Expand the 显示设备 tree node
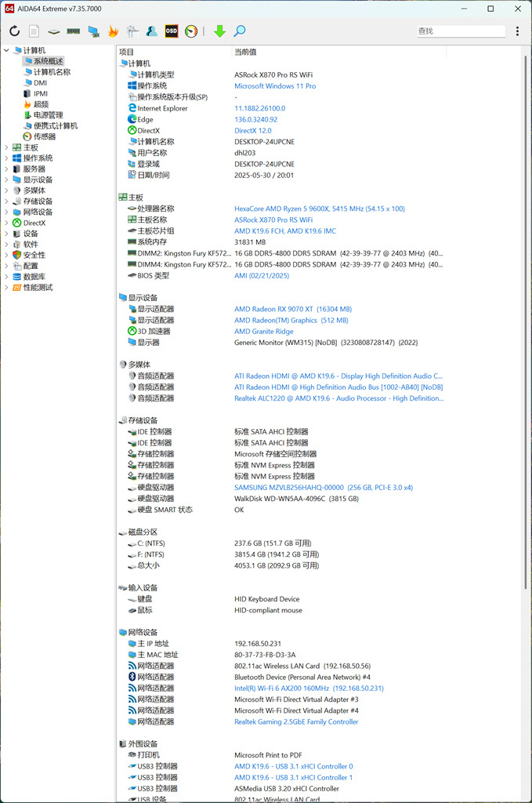Image resolution: width=532 pixels, height=803 pixels. click(6, 180)
